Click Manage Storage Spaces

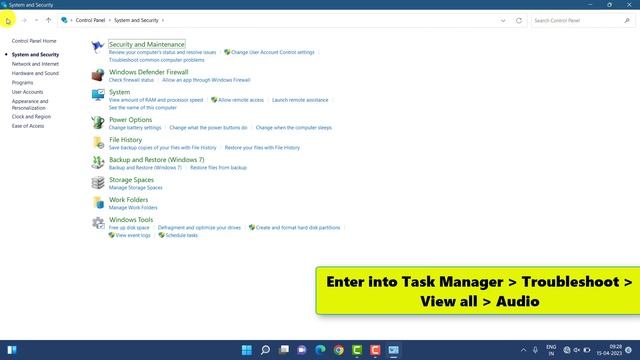tap(136, 188)
